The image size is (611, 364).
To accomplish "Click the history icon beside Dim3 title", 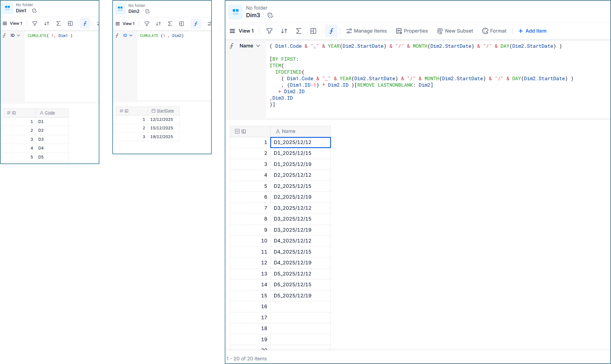I will click(x=270, y=15).
